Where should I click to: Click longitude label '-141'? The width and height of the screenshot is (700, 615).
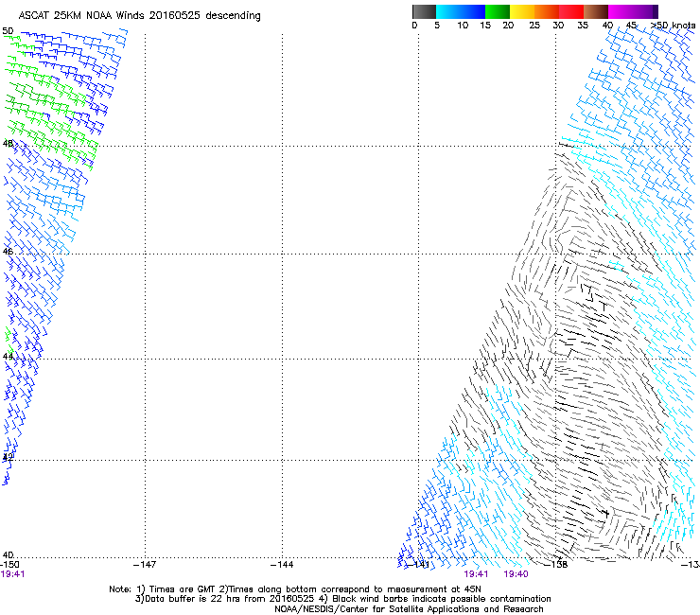pos(418,565)
